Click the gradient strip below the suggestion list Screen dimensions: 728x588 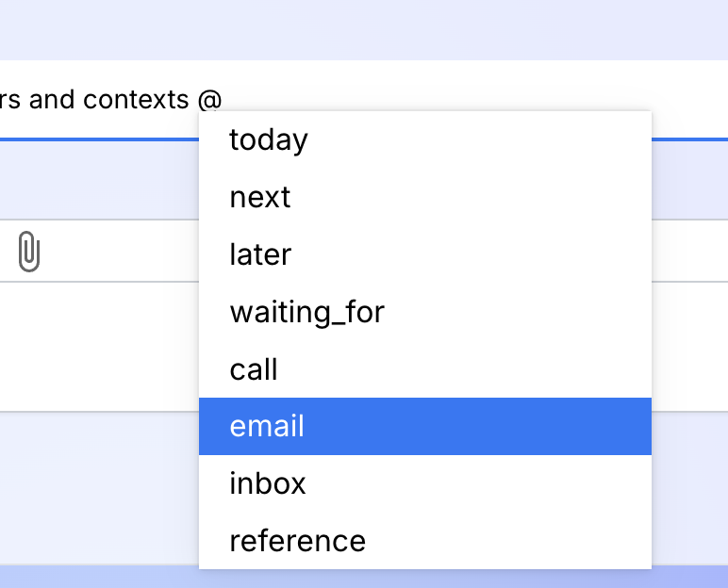point(364,577)
